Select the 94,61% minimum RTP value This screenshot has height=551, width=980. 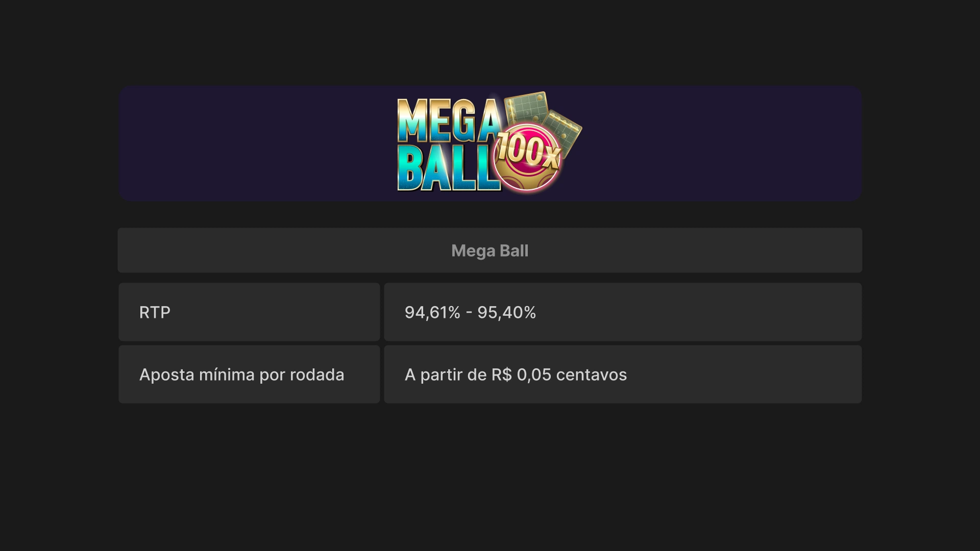[x=432, y=312]
